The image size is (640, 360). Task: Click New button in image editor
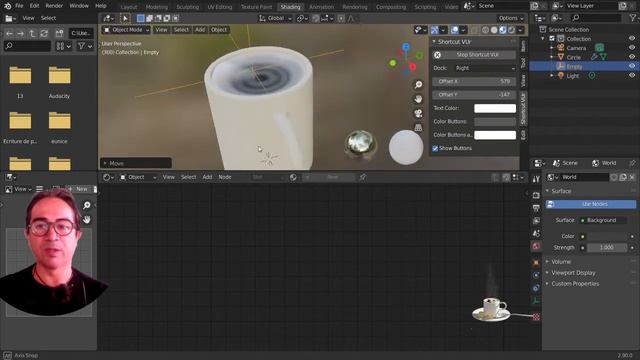click(78, 189)
